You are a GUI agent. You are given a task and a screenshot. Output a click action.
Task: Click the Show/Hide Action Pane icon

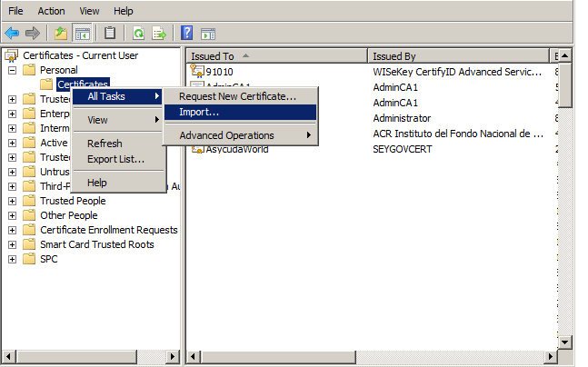point(208,33)
